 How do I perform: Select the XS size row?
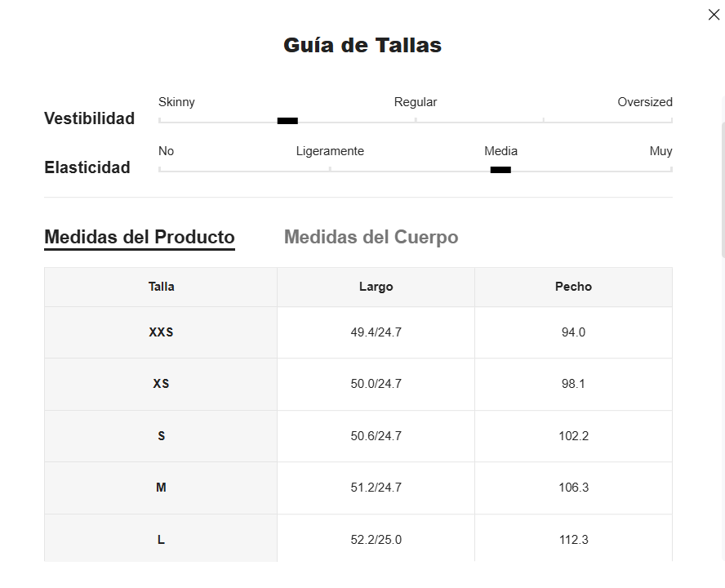tap(161, 384)
